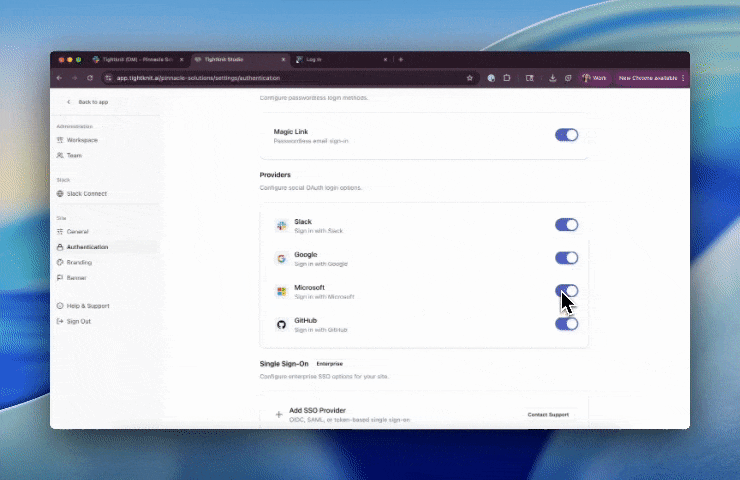The image size is (740, 480).
Task: Close the Log in tab
Action: (385, 59)
